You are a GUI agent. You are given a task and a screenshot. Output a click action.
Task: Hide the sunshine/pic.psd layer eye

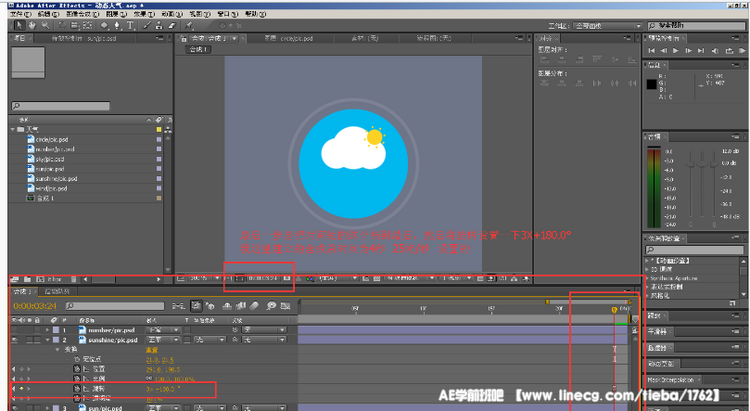(x=15, y=340)
